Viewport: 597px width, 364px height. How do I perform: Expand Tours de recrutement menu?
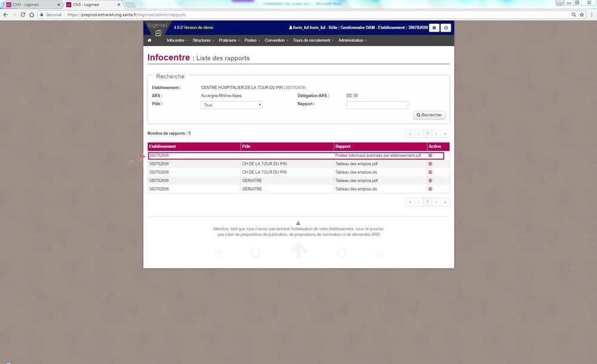(313, 41)
